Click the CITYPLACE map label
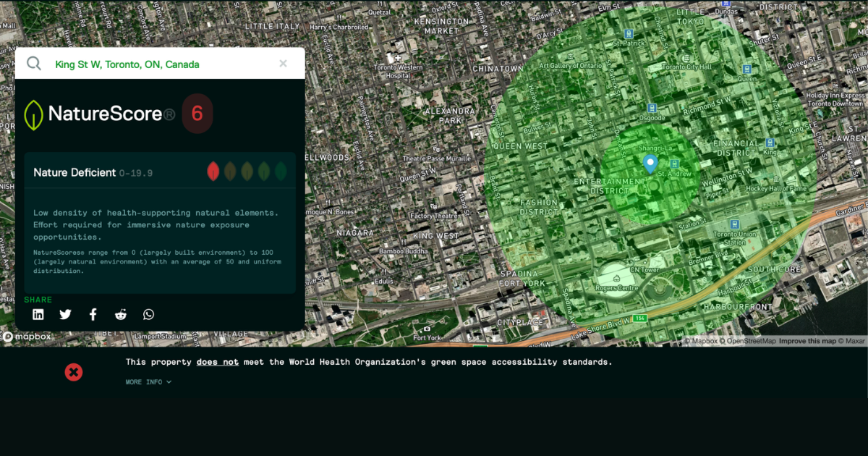This screenshot has width=868, height=456. (519, 321)
